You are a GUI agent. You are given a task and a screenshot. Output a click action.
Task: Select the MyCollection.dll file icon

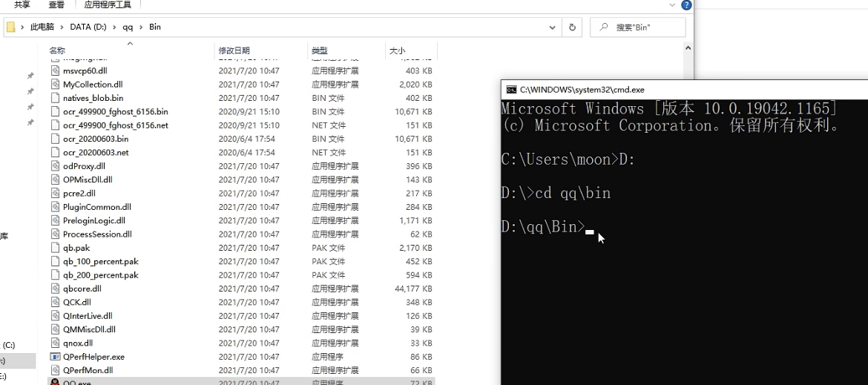54,84
